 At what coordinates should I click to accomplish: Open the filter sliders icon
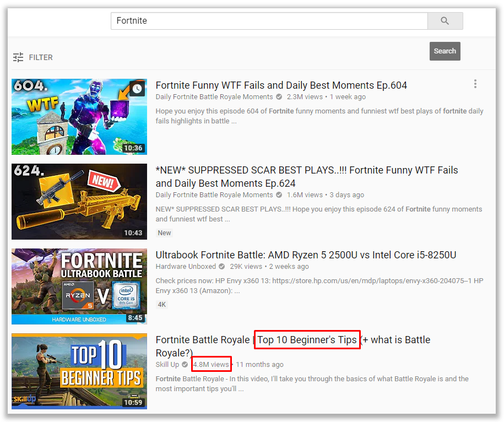point(18,57)
